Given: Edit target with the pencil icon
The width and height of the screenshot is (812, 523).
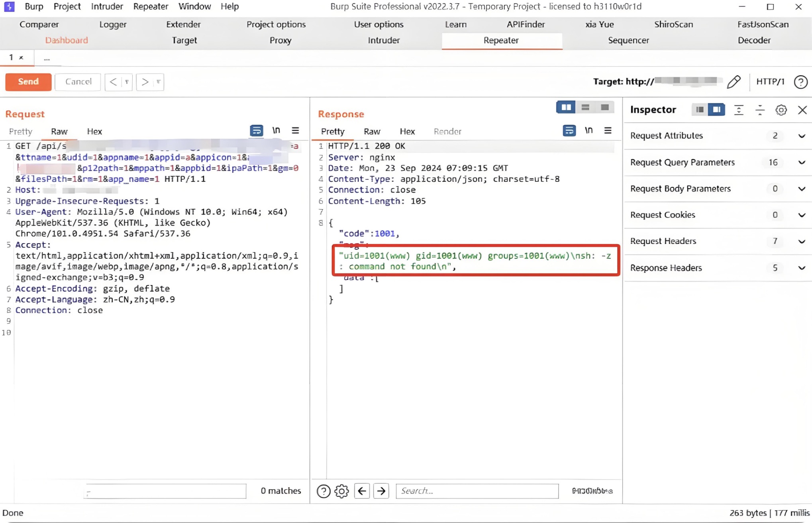Looking at the screenshot, I should click(734, 82).
